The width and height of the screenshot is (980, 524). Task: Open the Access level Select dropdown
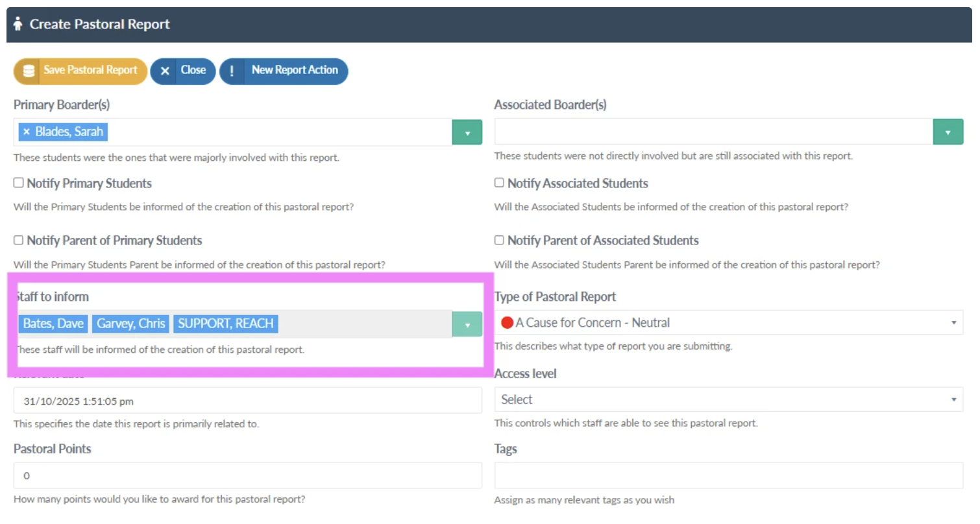[729, 399]
